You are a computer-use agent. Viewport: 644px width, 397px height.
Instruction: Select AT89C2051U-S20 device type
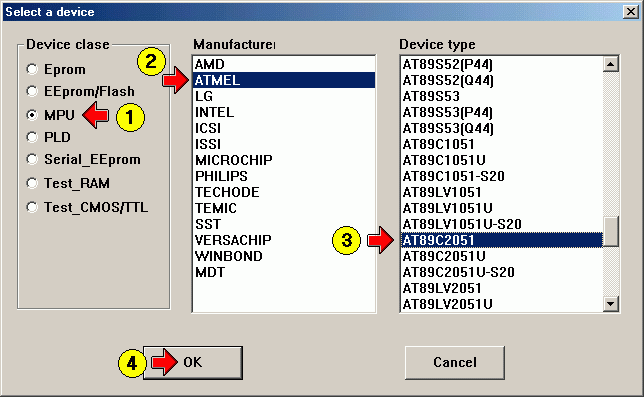tap(501, 272)
